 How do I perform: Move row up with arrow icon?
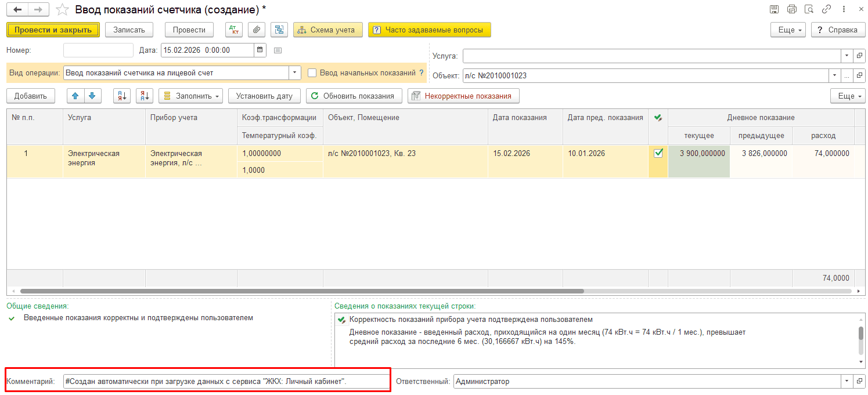(x=75, y=96)
